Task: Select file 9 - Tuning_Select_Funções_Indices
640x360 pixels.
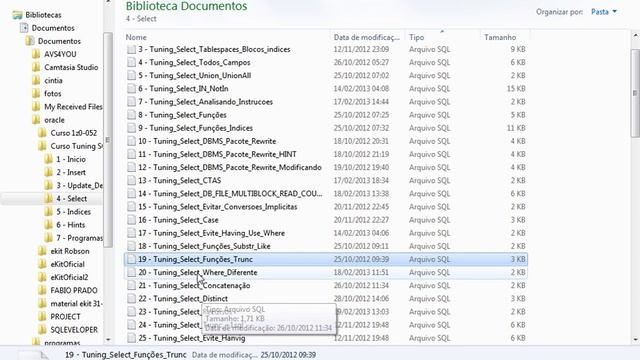Action: (195, 128)
